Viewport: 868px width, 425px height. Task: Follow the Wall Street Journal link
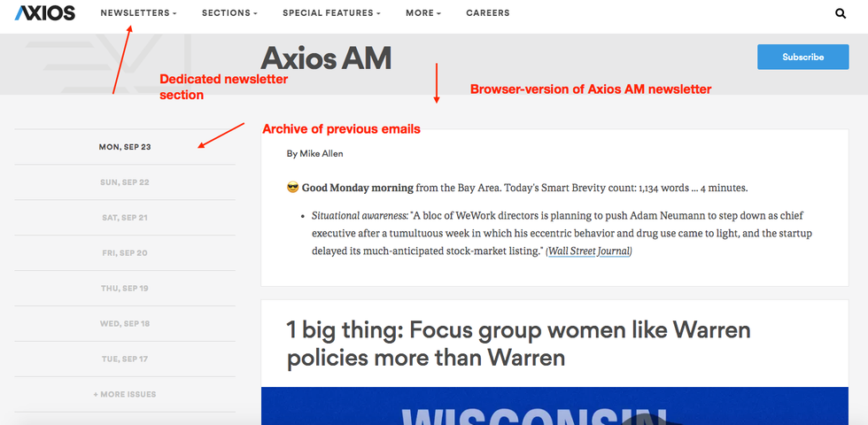[x=589, y=251]
